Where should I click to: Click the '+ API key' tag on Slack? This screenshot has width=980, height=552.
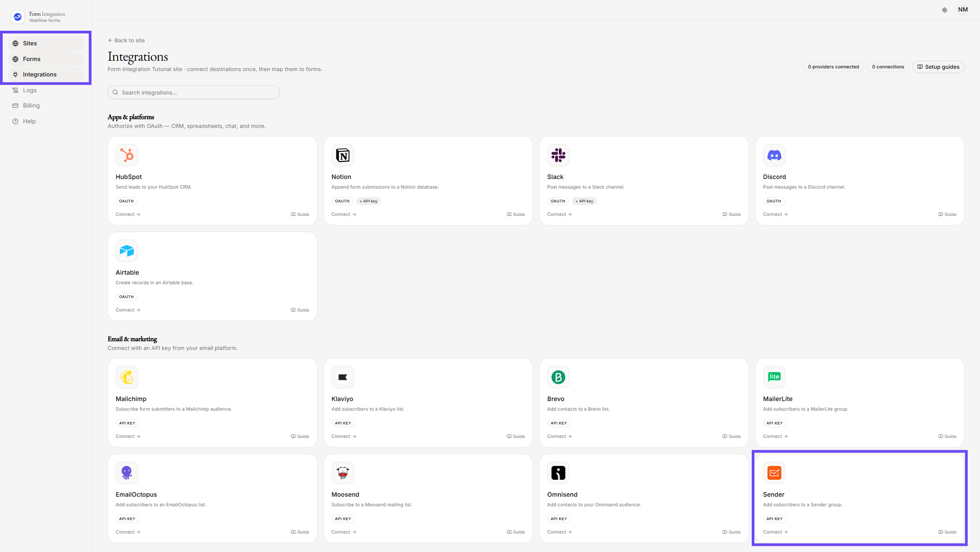(584, 201)
